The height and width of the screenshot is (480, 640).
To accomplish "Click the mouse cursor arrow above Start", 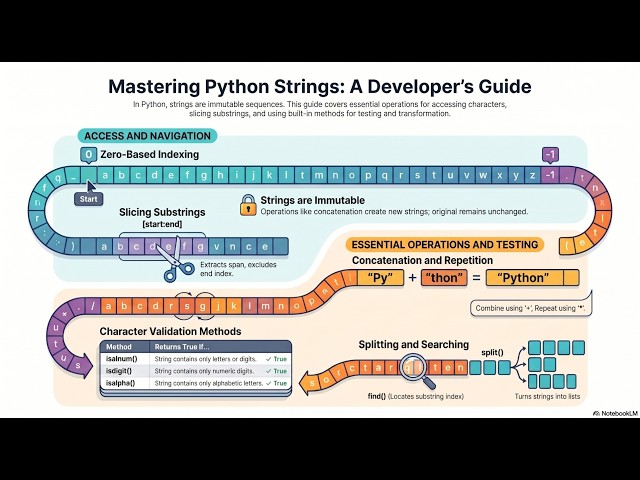I will click(91, 186).
